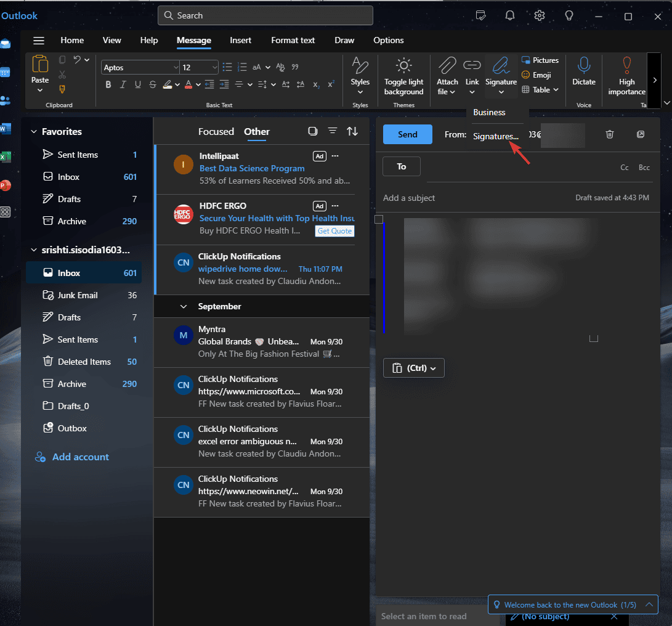Start Dictate voice input
The height and width of the screenshot is (626, 672).
tap(584, 71)
